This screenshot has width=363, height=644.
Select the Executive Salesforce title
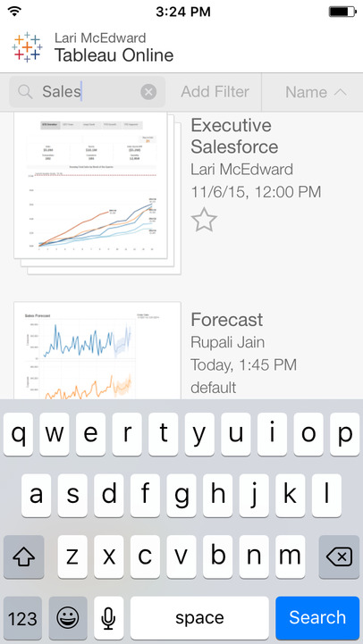(235, 136)
